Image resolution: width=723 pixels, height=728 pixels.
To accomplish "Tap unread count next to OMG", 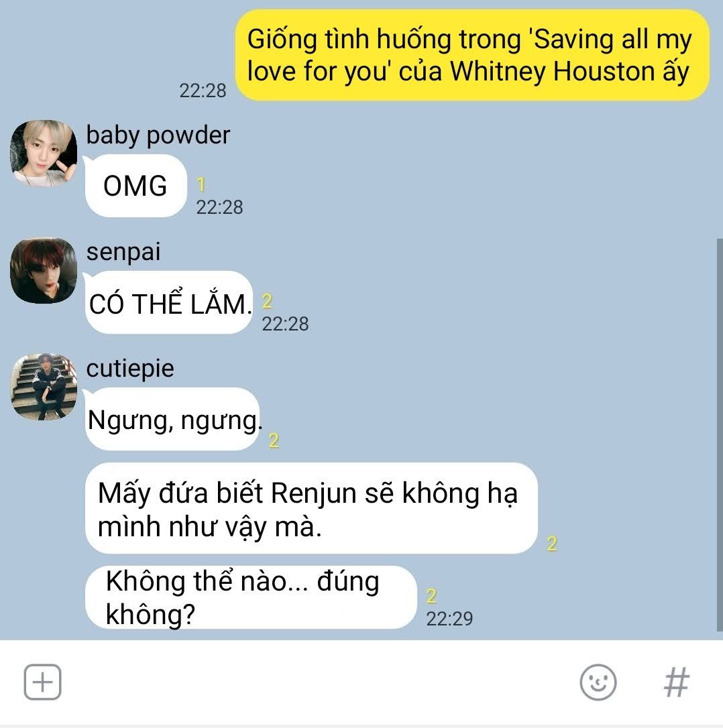I will (201, 184).
